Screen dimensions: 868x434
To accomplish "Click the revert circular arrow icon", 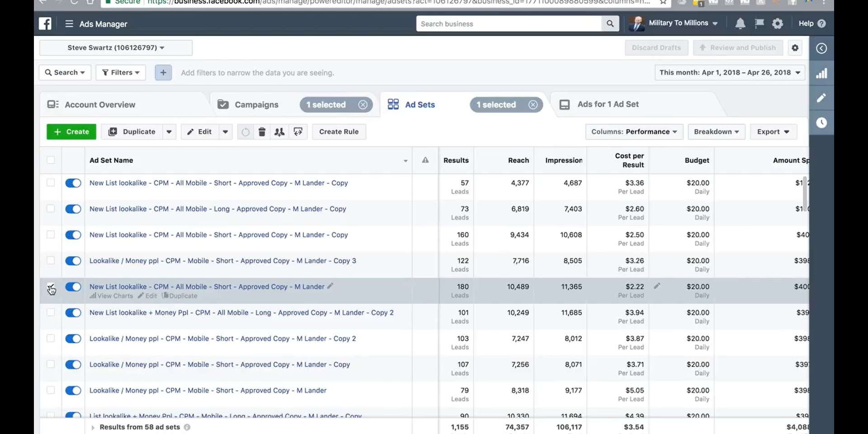I will pos(245,132).
